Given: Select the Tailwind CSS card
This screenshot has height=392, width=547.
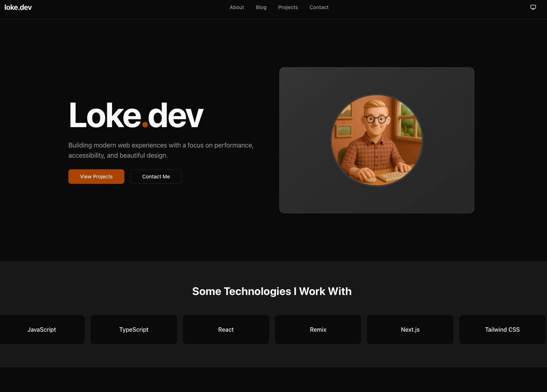Looking at the screenshot, I should [502, 330].
